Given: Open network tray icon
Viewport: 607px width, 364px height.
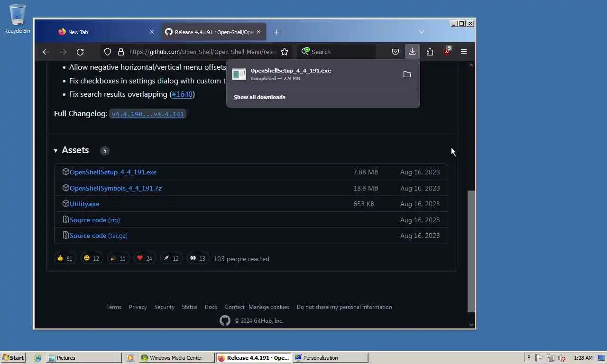Looking at the screenshot, I should click(x=551, y=358).
